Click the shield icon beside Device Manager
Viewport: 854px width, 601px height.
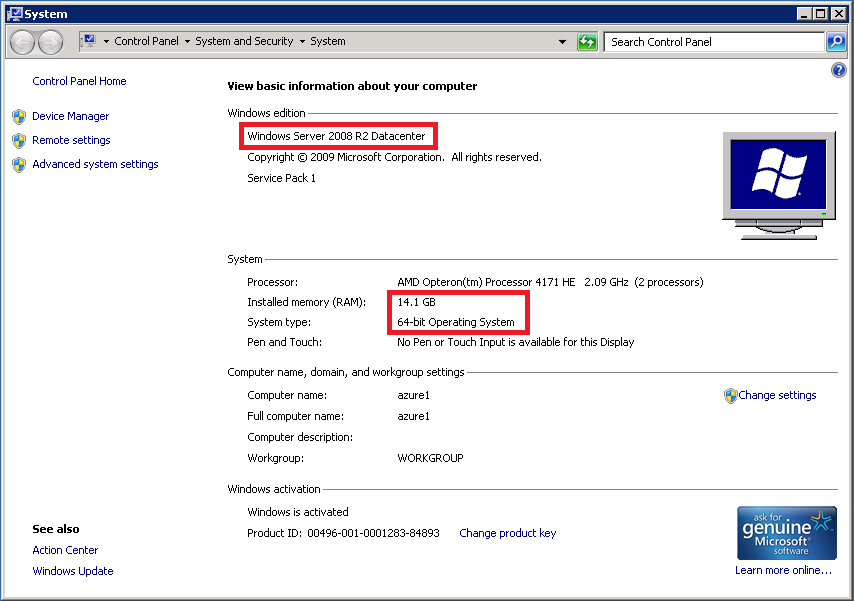coord(19,117)
